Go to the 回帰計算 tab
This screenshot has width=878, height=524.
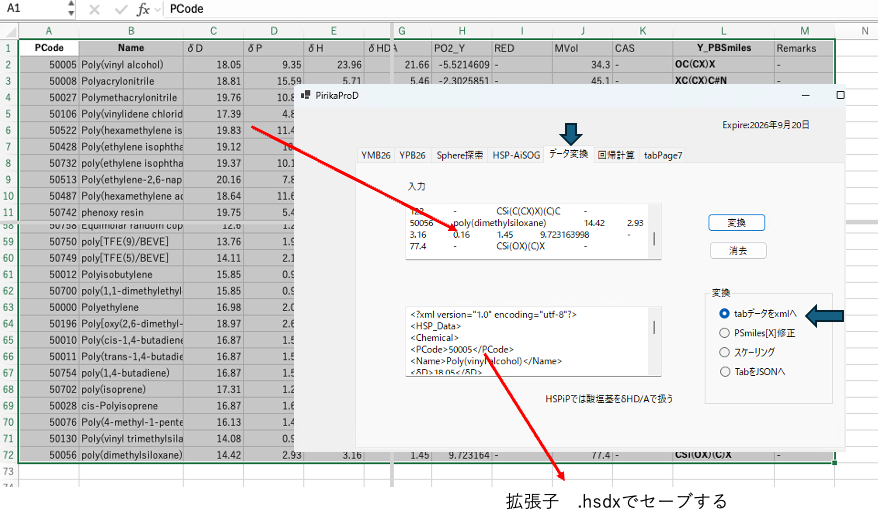point(615,155)
